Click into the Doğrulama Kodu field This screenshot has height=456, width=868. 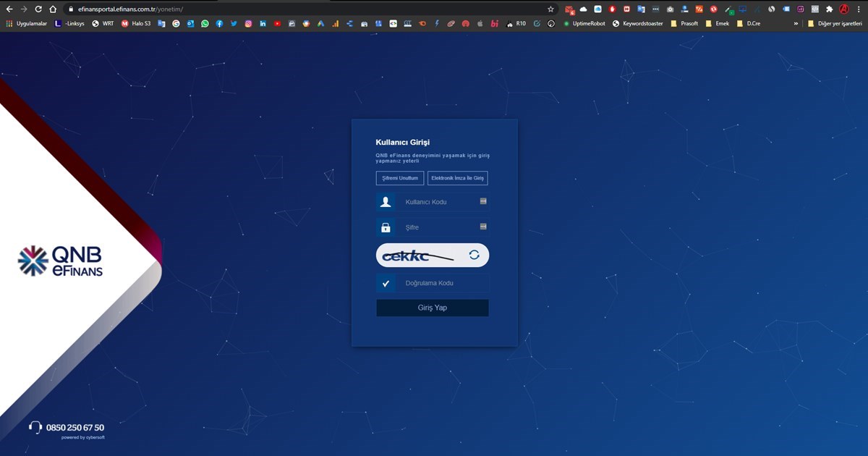coord(433,283)
